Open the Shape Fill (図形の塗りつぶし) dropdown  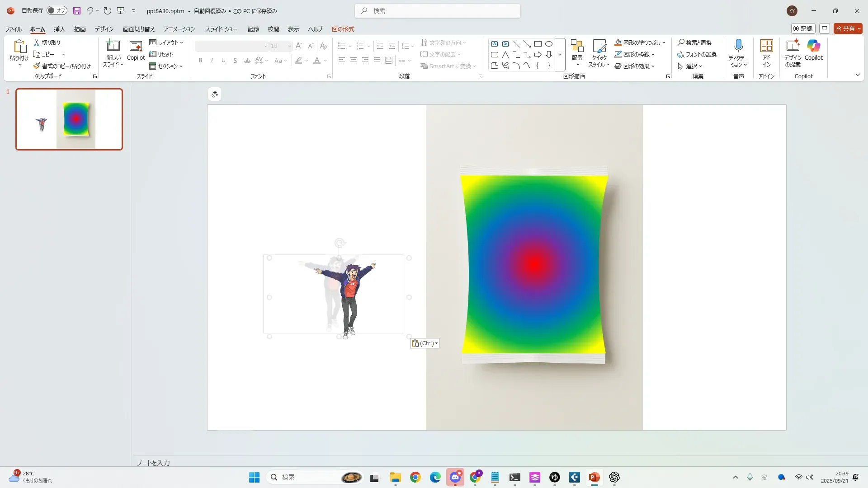point(664,43)
